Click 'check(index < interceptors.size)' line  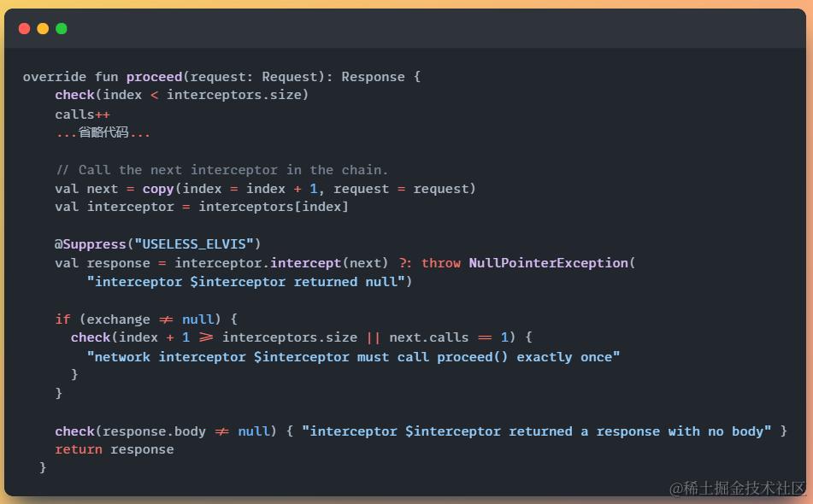[182, 95]
